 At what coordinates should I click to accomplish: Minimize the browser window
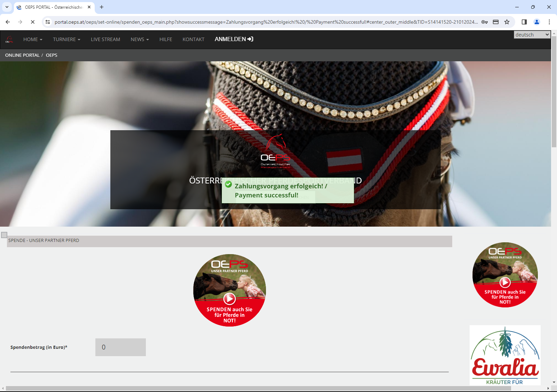coord(517,7)
